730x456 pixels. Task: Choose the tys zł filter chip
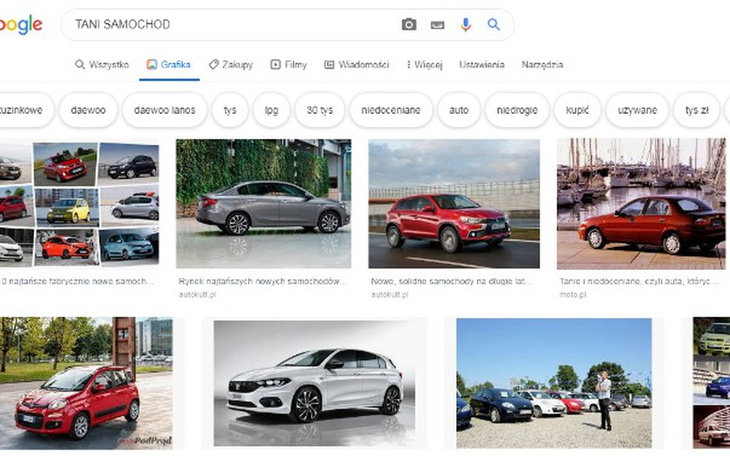(x=697, y=110)
